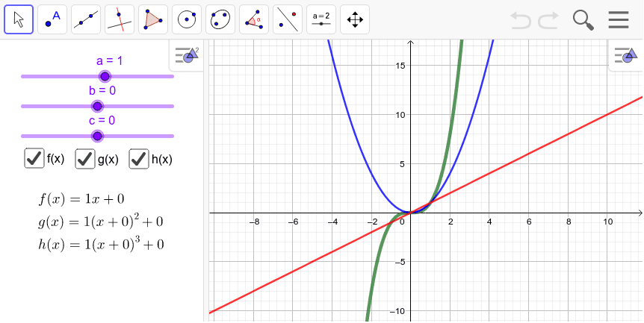Click the h(x) cubic formula text
Viewport: 644px width, 323px height.
(x=101, y=244)
